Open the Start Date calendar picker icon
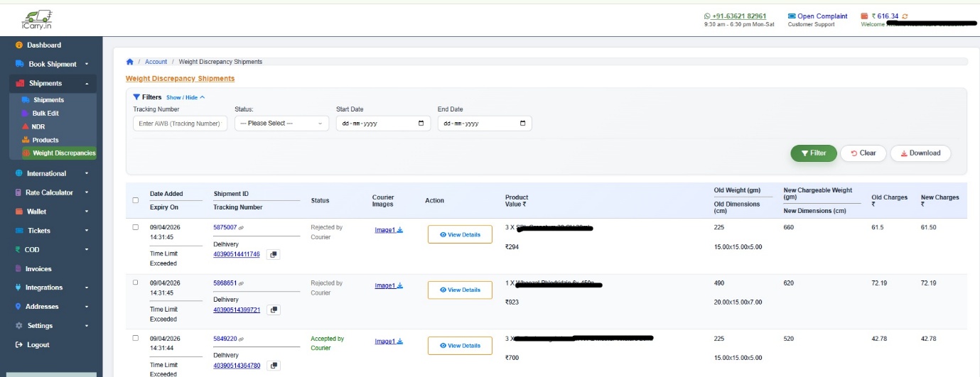 pos(421,124)
